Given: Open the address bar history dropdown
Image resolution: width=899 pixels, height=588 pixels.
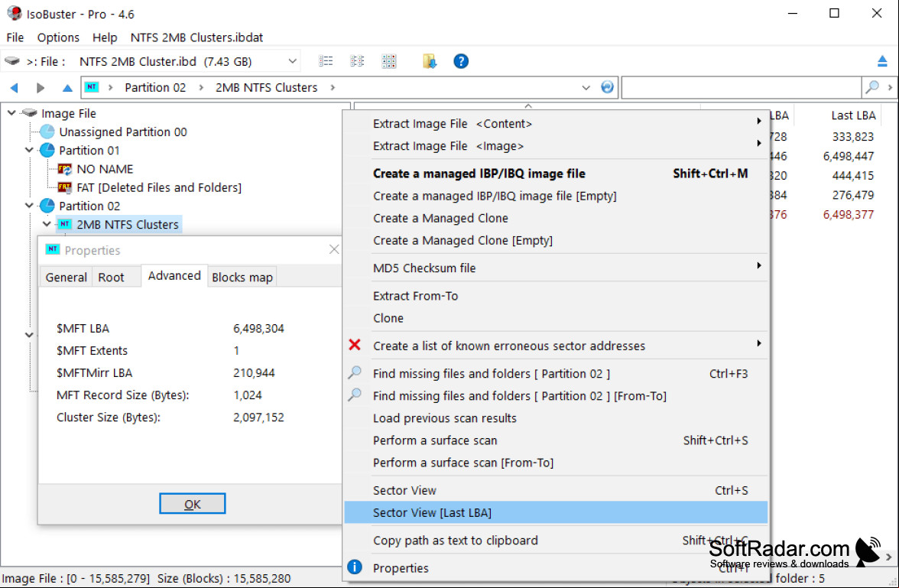Looking at the screenshot, I should pyautogui.click(x=586, y=88).
